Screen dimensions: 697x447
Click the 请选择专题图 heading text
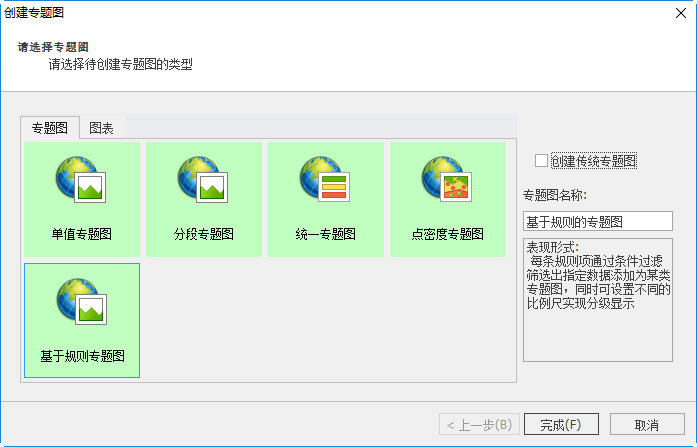(x=54, y=46)
